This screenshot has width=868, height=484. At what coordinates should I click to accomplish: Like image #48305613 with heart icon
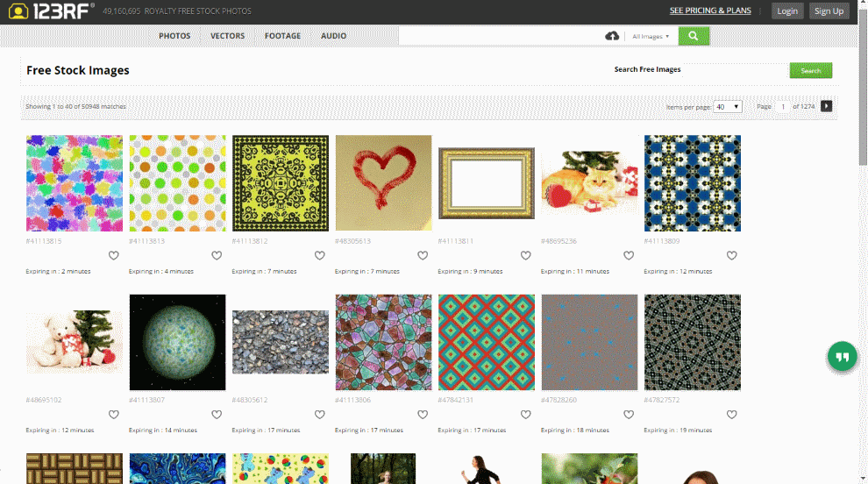423,255
